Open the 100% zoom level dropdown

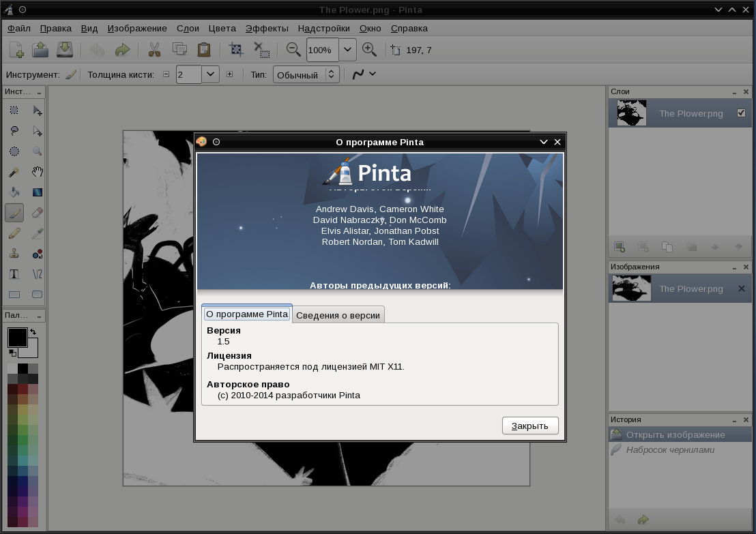click(348, 50)
